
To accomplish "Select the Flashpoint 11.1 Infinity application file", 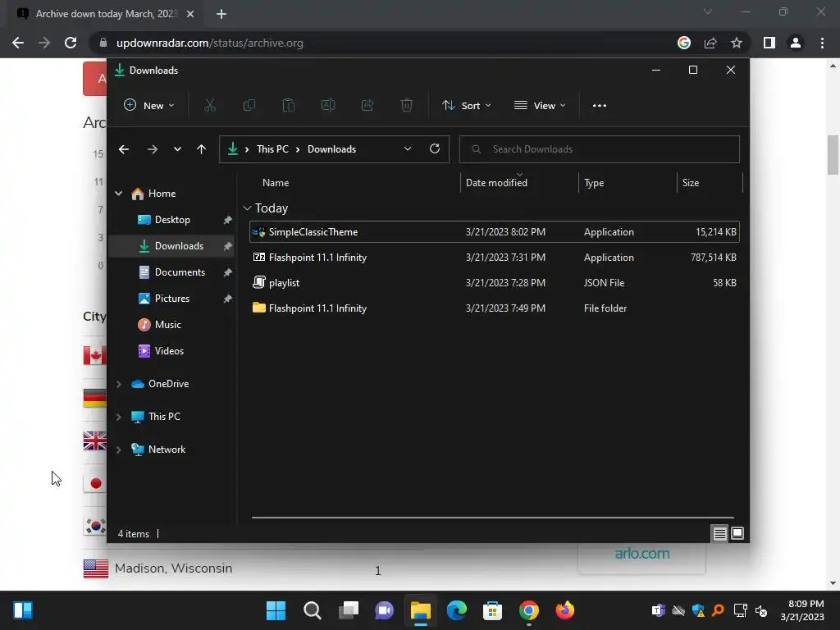I will pos(495,258).
